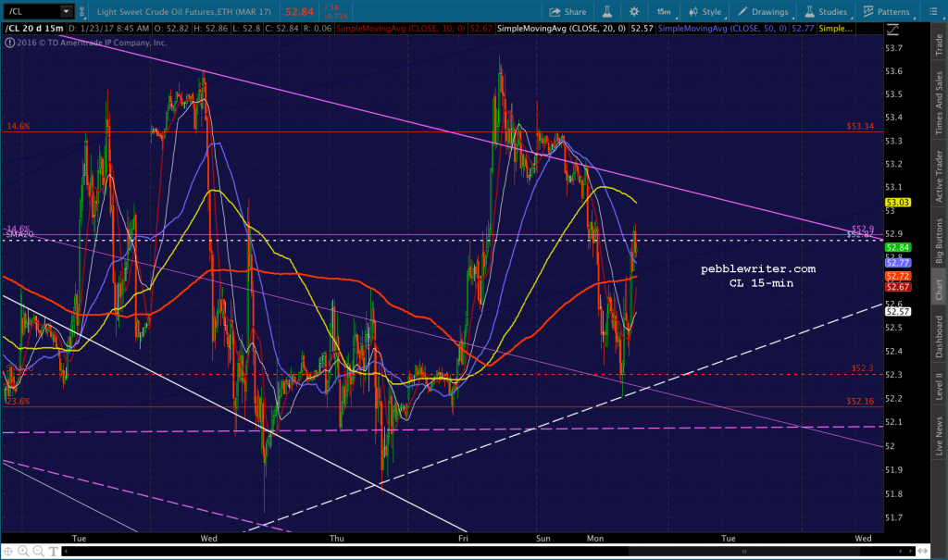
Task: Open the Dashboard side tab
Action: coord(939,336)
